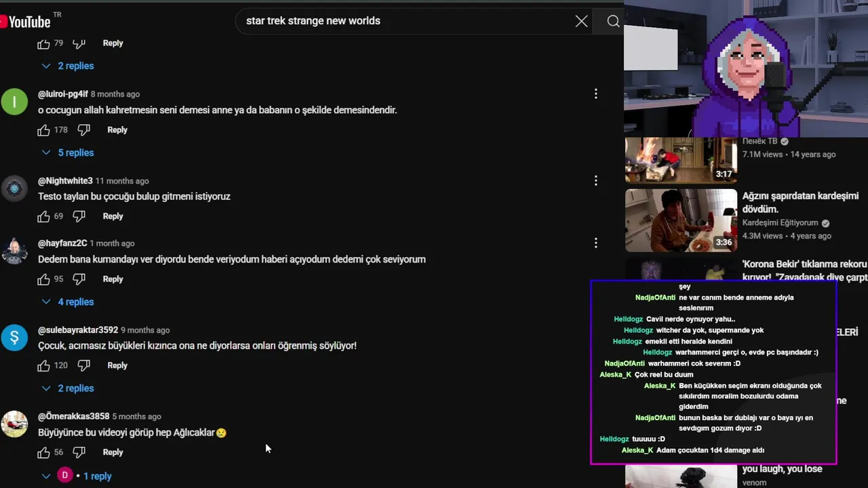Open @Ömerakkas3858 avatar
This screenshot has width=868, height=488.
pos(14,424)
